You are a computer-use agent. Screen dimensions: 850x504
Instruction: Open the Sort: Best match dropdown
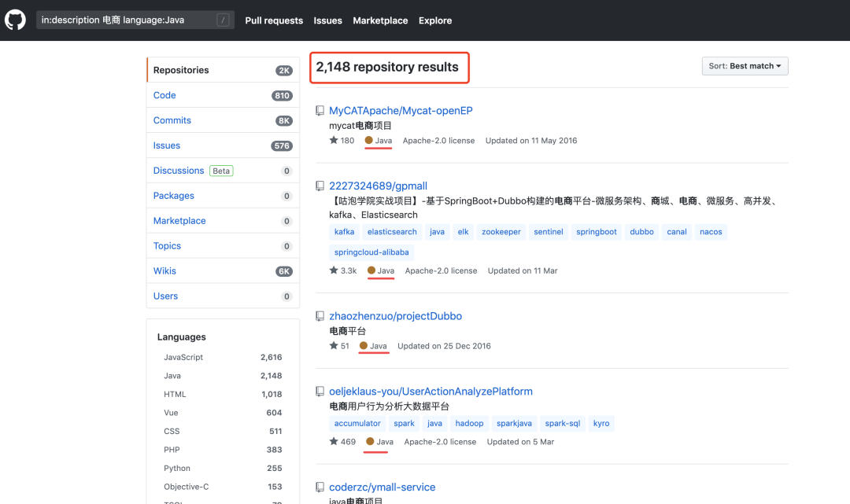click(745, 66)
